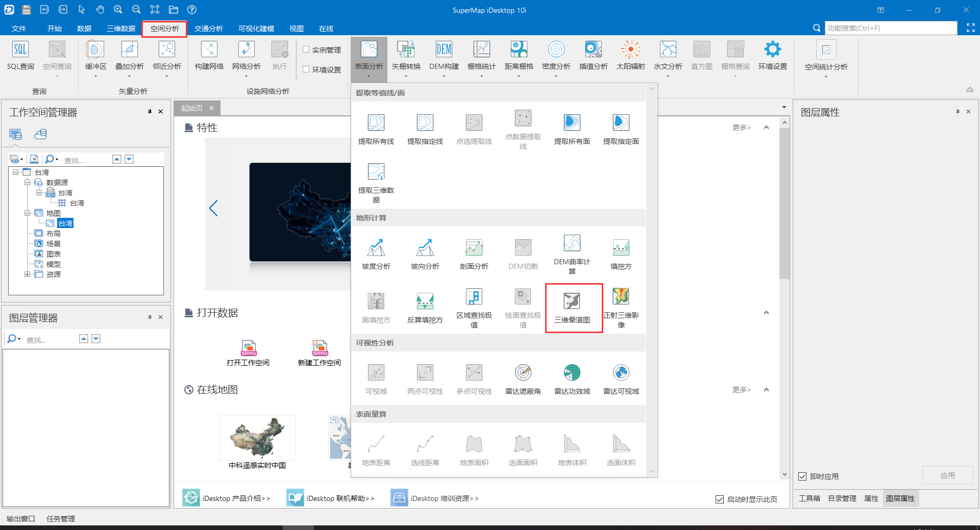Click 打开工作空间 button

click(248, 353)
